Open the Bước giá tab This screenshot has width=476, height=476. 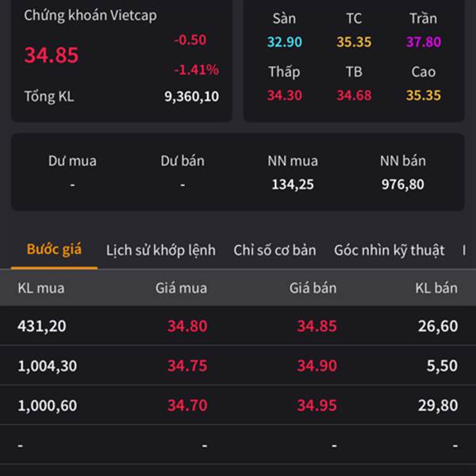tap(54, 250)
